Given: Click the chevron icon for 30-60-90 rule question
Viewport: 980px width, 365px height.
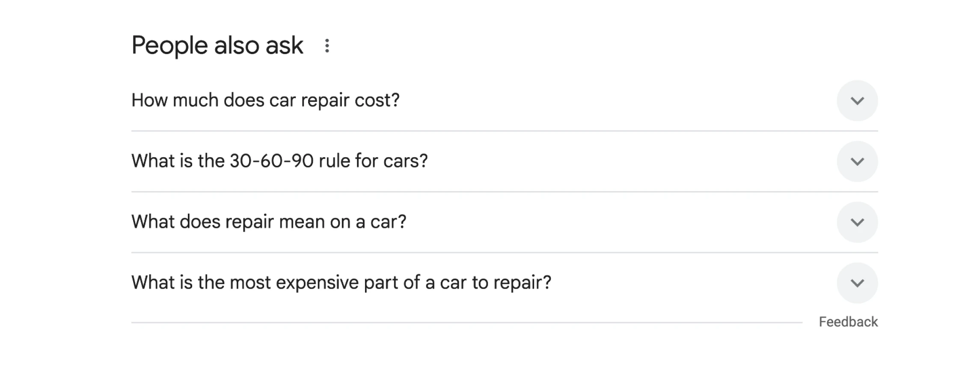Looking at the screenshot, I should pos(857,162).
